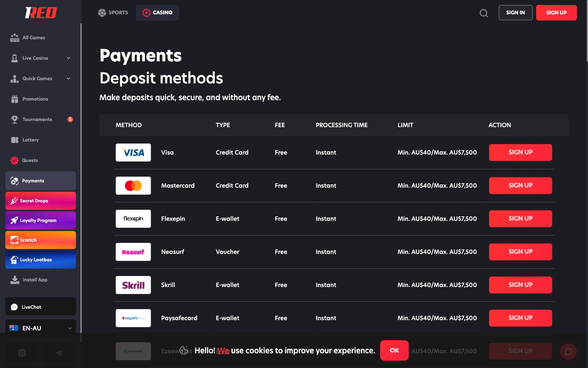Click the RED casino logo
Image resolution: width=588 pixels, height=368 pixels.
click(x=41, y=13)
